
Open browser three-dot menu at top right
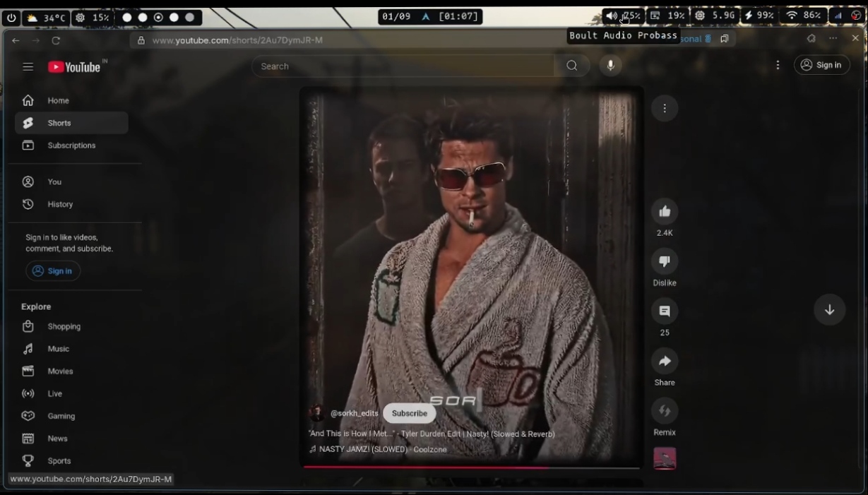[x=833, y=38]
